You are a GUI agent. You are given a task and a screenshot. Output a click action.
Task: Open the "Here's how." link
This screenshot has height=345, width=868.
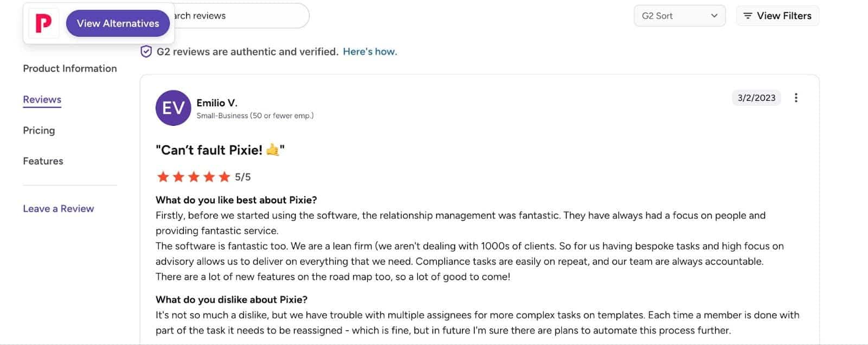[x=370, y=51]
